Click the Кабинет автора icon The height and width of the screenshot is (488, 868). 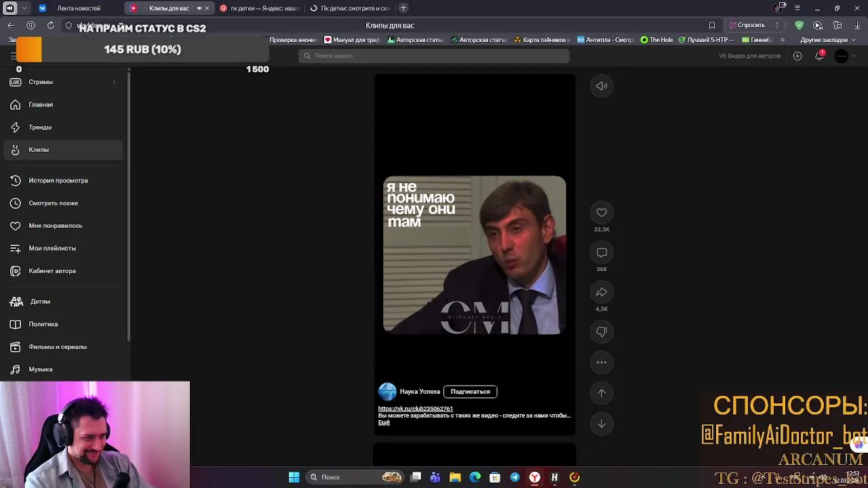(x=15, y=270)
